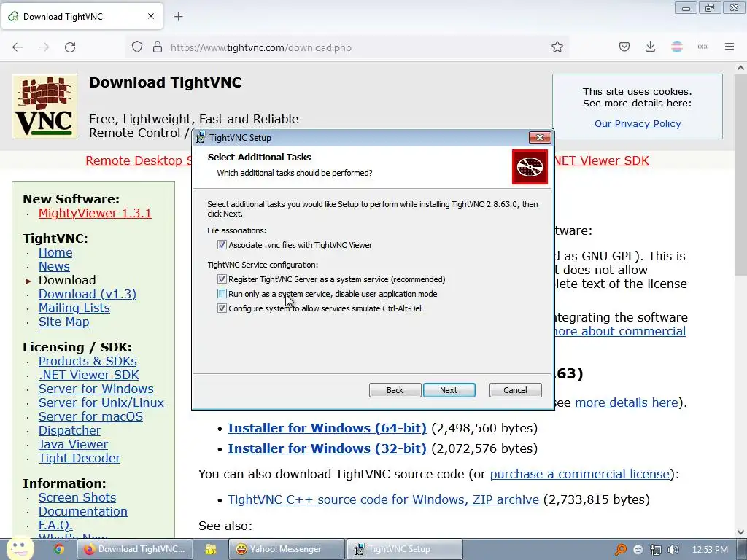Click Back in the setup dialog
The height and width of the screenshot is (560, 747).
point(395,390)
